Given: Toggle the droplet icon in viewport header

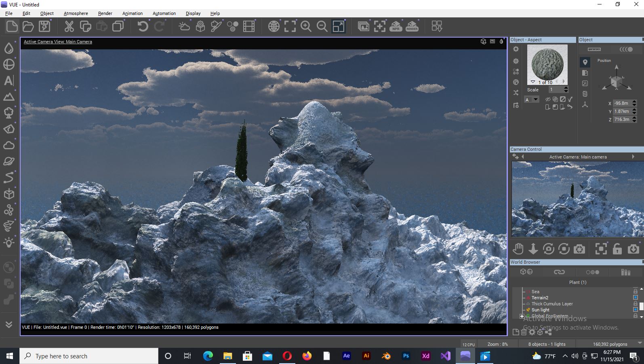Looking at the screenshot, I should (x=501, y=41).
